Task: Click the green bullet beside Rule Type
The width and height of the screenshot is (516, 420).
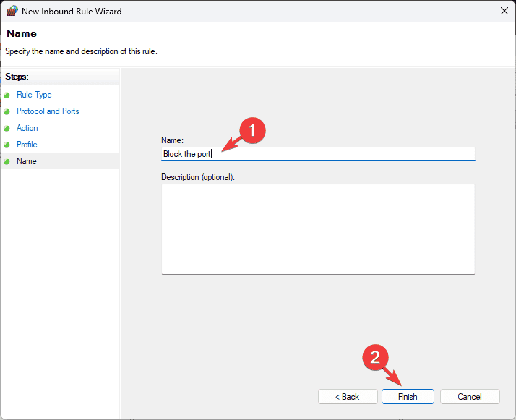Action: (x=7, y=95)
